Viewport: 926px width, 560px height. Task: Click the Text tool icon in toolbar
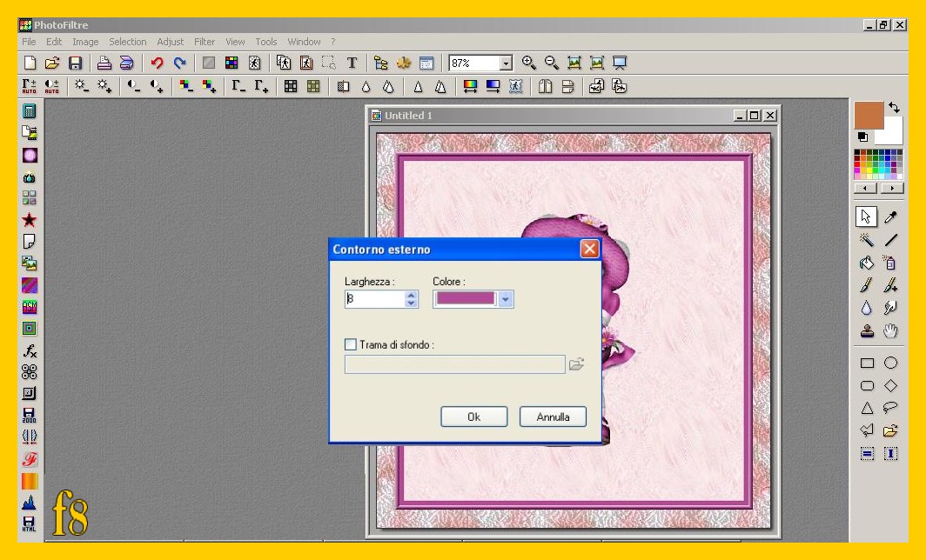pos(352,63)
